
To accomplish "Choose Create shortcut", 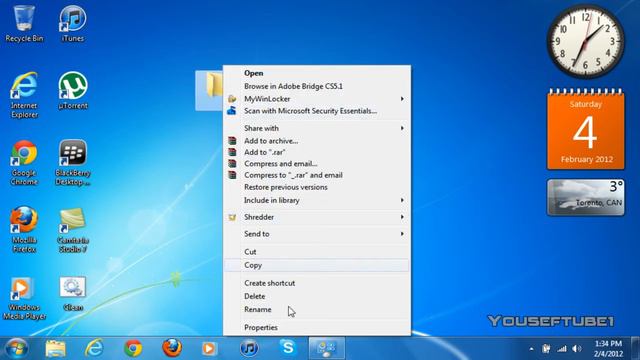I will click(317, 283).
